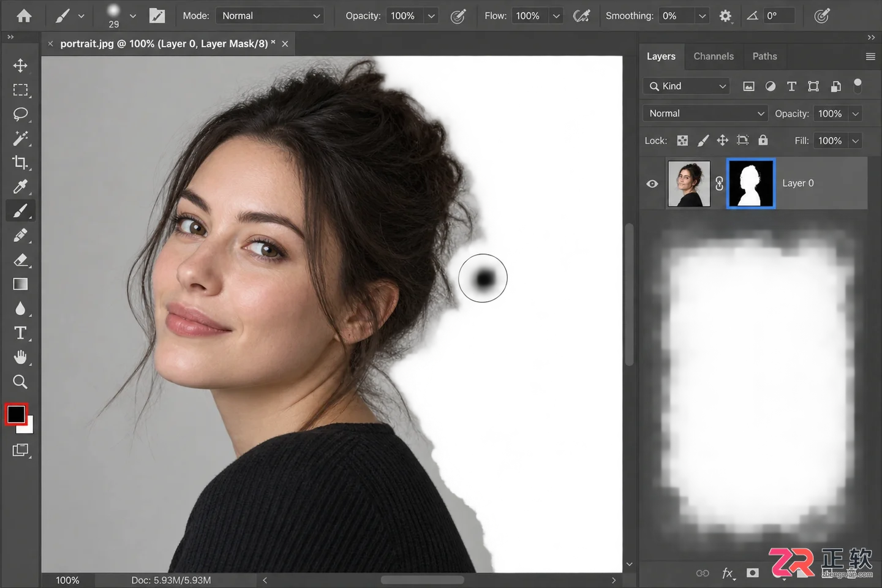Click the Layers panel menu icon
This screenshot has width=882, height=588.
870,56
